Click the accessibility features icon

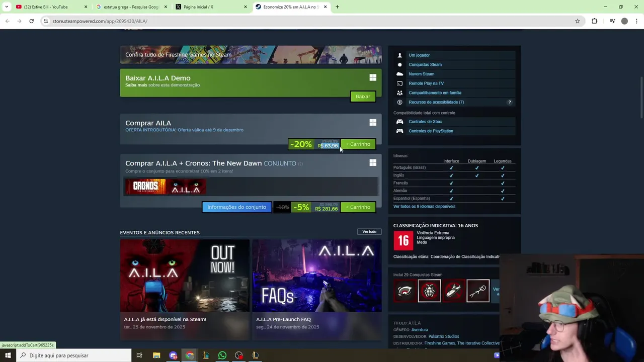coord(400,102)
